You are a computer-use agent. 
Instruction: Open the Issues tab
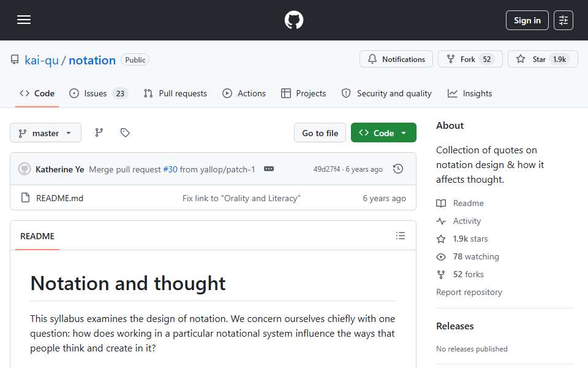[99, 93]
